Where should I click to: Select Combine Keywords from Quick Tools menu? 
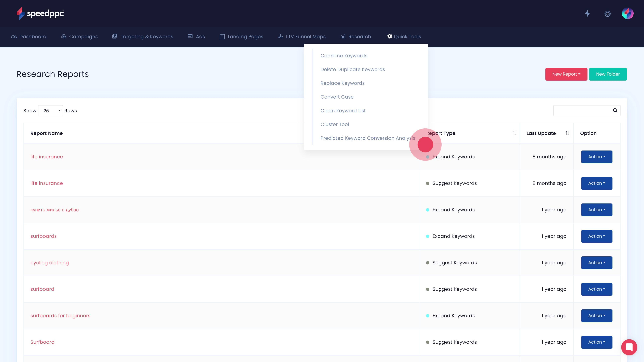coord(344,56)
